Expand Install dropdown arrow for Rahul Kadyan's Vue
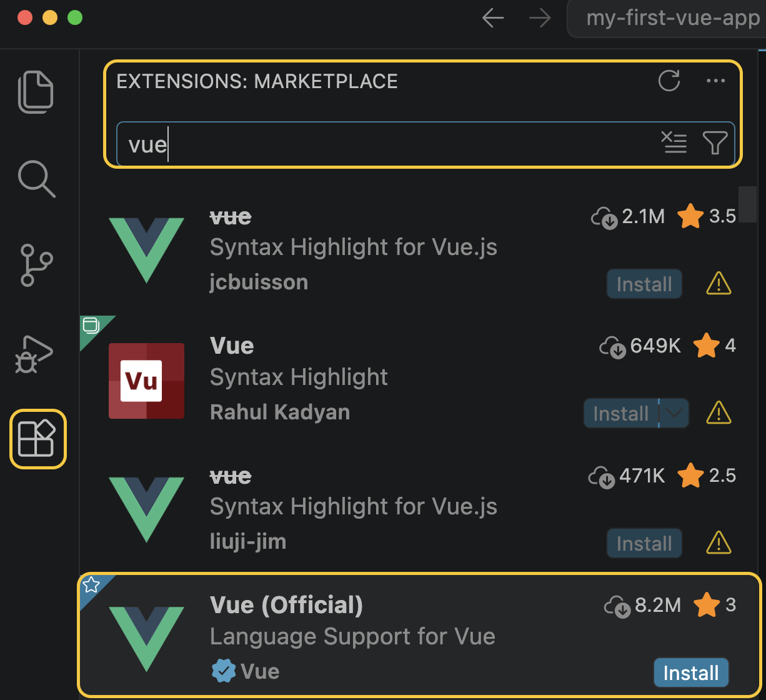This screenshot has width=766, height=700. pos(674,413)
